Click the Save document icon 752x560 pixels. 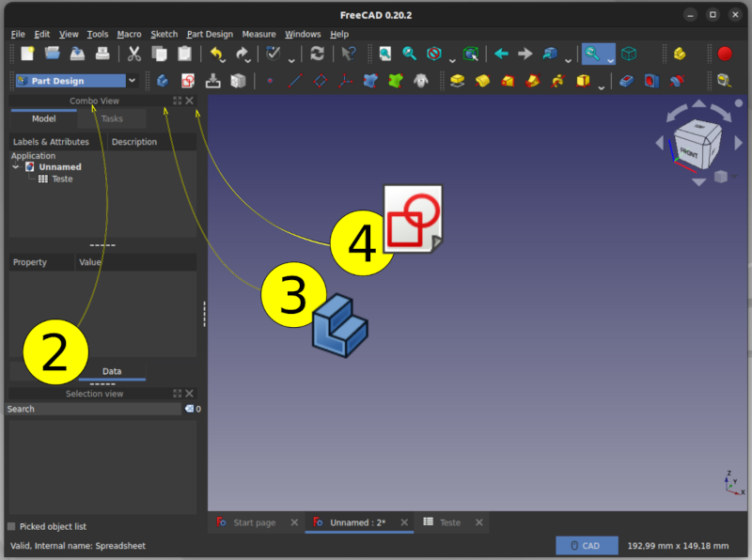coord(77,54)
